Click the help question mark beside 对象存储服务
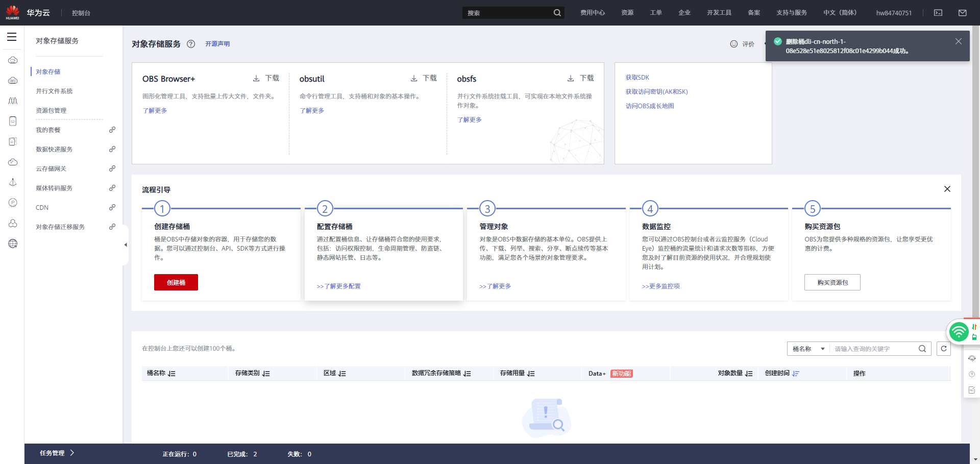 coord(191,44)
